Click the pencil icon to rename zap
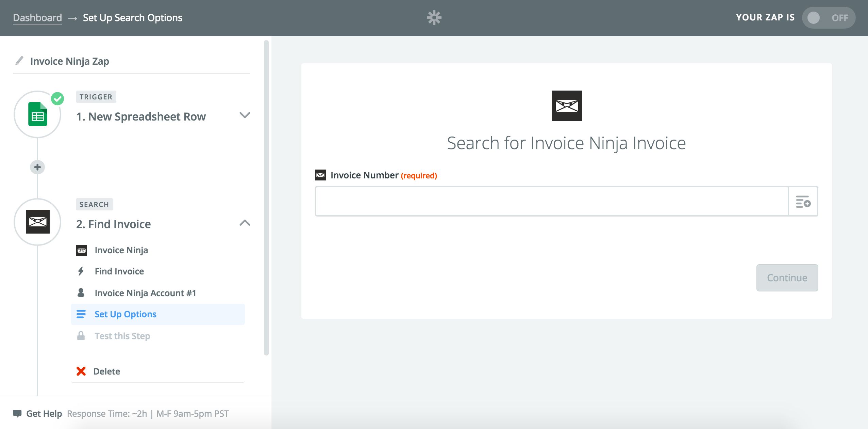The image size is (868, 429). (x=19, y=61)
